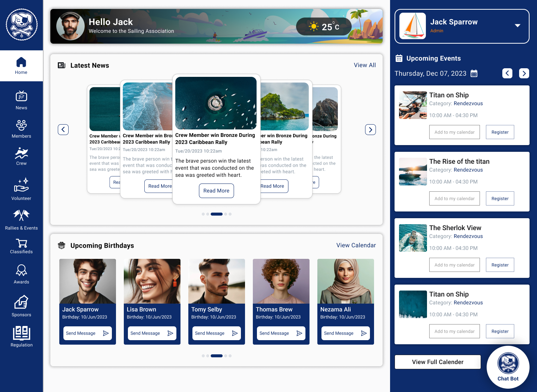
Task: Open the Classifieds cart icon
Action: (x=21, y=244)
